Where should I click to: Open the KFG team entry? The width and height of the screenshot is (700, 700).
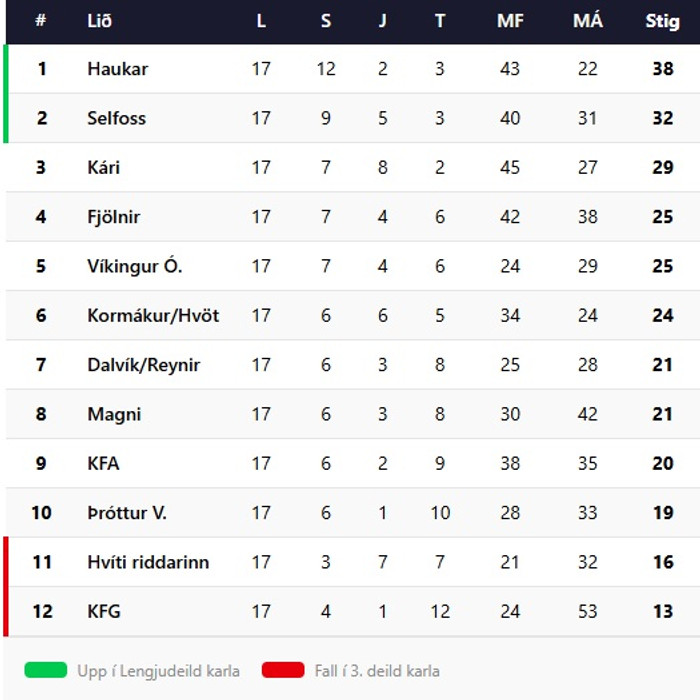353,612
